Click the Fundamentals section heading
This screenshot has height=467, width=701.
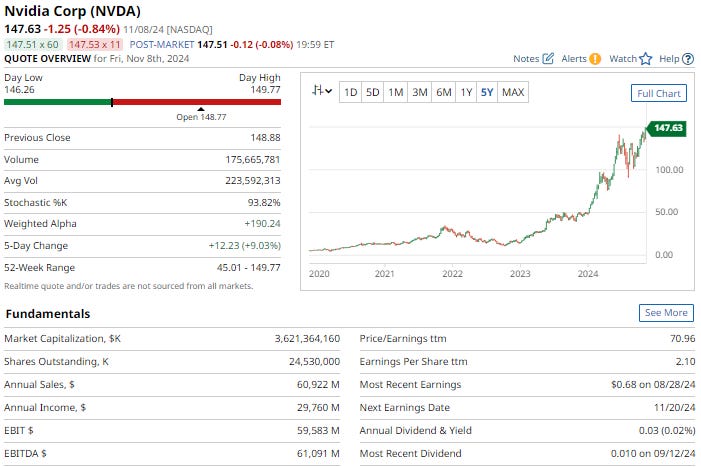pos(48,314)
